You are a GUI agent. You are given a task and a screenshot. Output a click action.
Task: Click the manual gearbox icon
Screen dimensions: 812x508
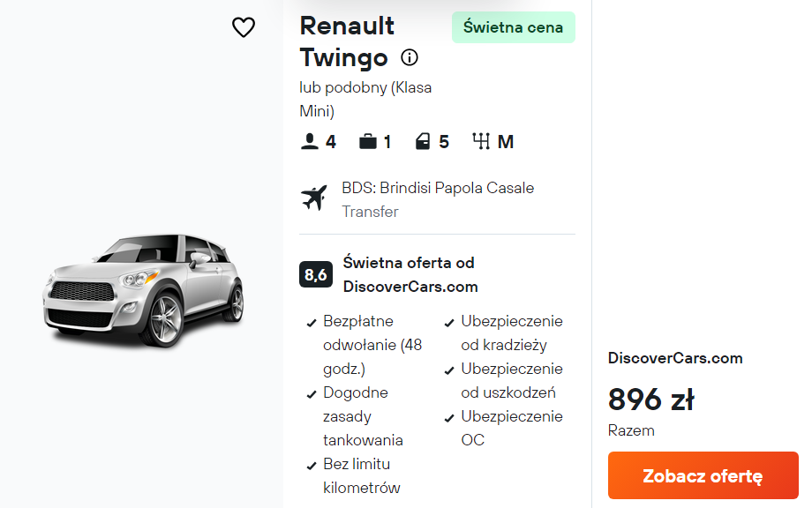click(481, 142)
